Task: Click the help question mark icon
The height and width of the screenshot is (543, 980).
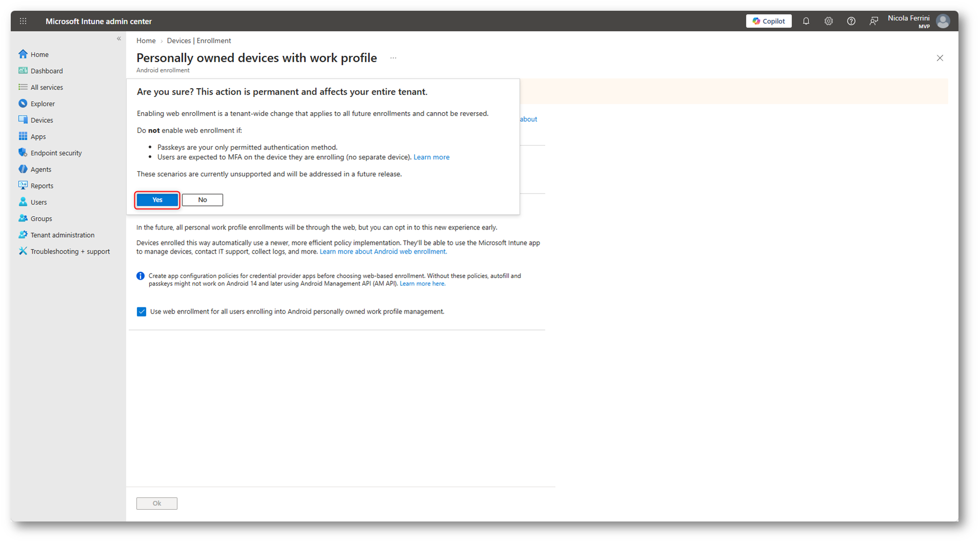Action: [851, 21]
